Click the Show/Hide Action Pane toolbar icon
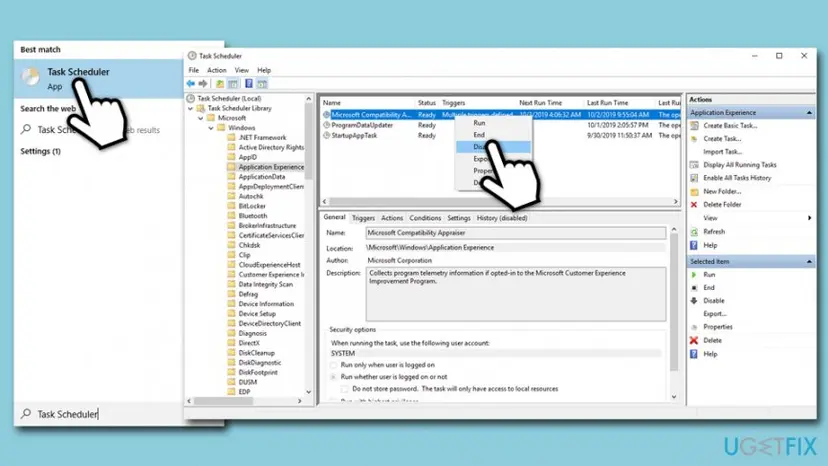The height and width of the screenshot is (466, 828). (x=262, y=83)
